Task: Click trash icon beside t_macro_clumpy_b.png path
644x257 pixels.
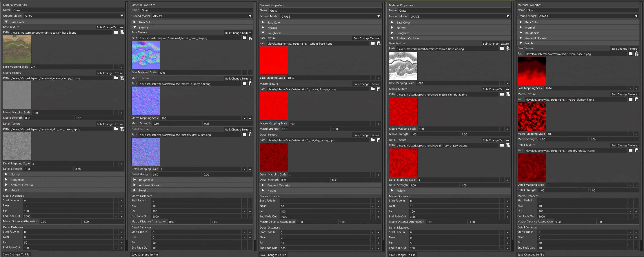Action: pyautogui.click(x=122, y=78)
